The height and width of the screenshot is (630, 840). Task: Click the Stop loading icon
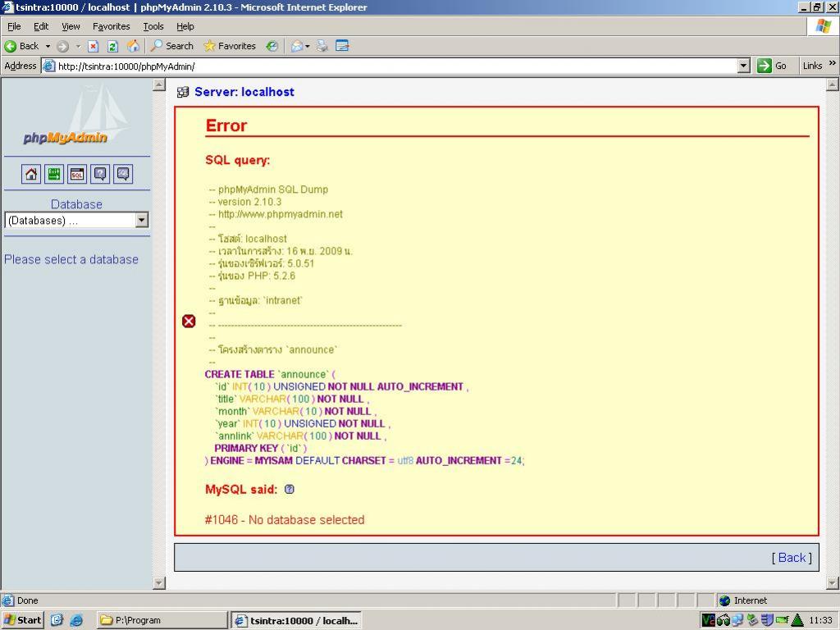94,46
